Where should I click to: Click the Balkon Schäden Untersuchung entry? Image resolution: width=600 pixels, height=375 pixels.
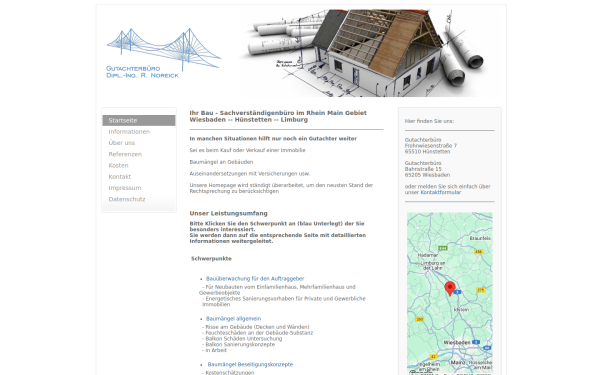click(242, 339)
